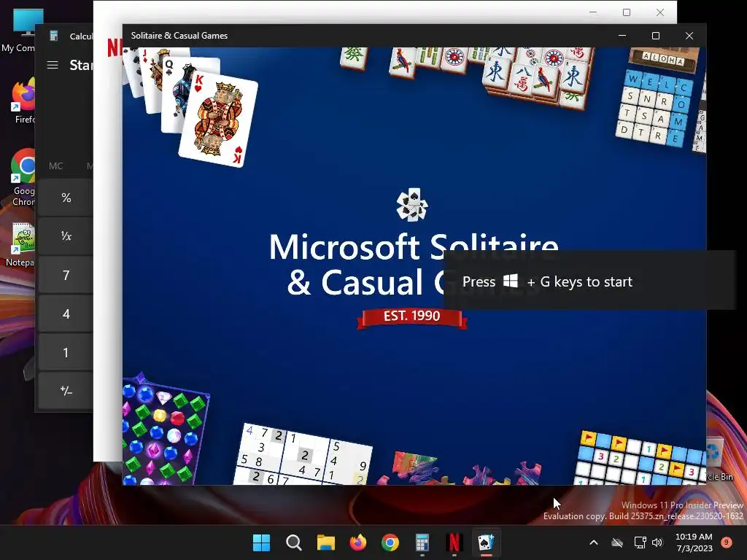Select Notepad++ desktop shortcut

pos(20,245)
